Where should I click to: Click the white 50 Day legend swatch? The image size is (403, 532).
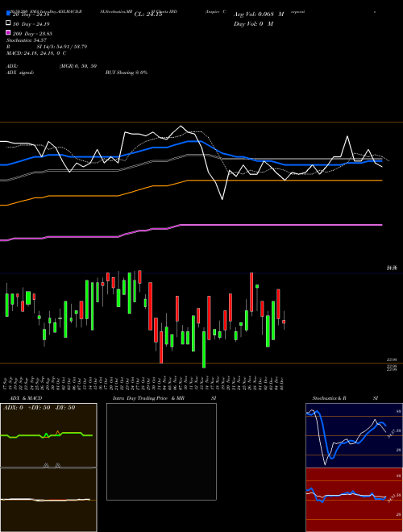tap(8, 23)
